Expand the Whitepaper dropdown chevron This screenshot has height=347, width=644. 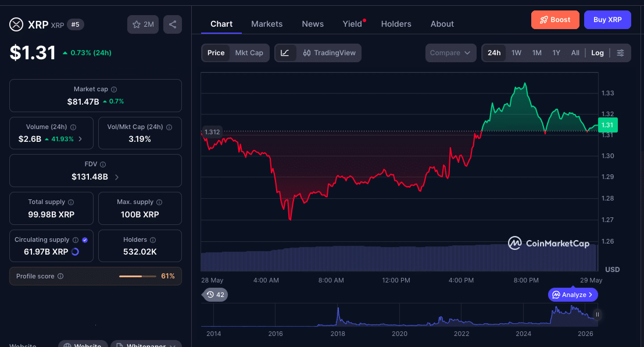point(173,346)
